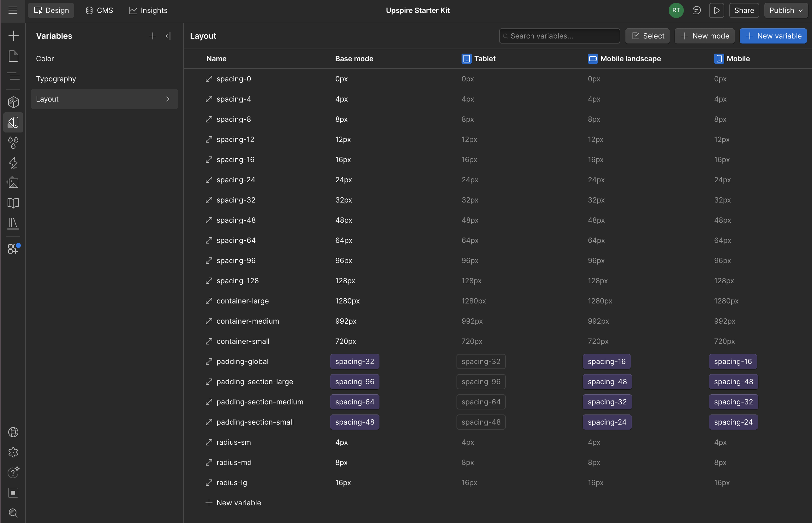Open the search magnifier icon at sidebar bottom
This screenshot has height=523, width=812.
coord(13,513)
